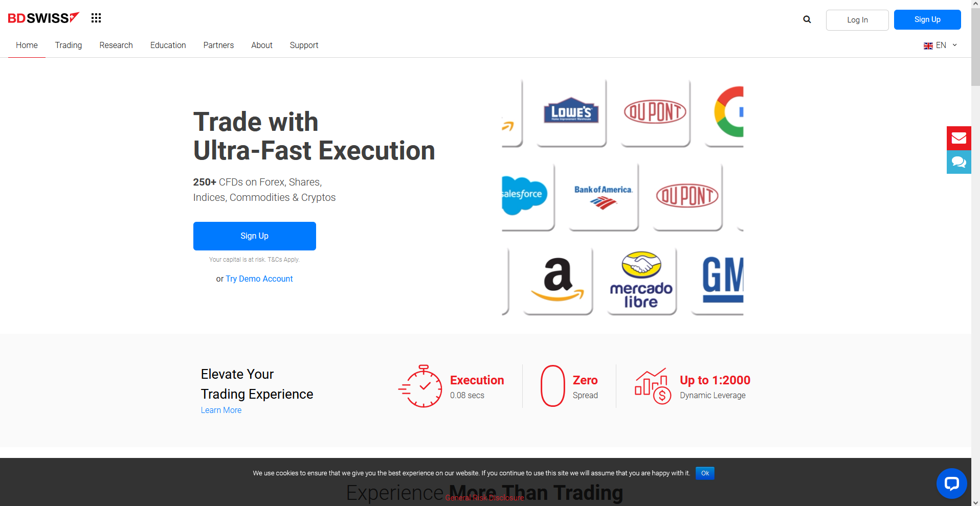The image size is (980, 506).
Task: Follow the Learn More link
Action: click(x=221, y=410)
